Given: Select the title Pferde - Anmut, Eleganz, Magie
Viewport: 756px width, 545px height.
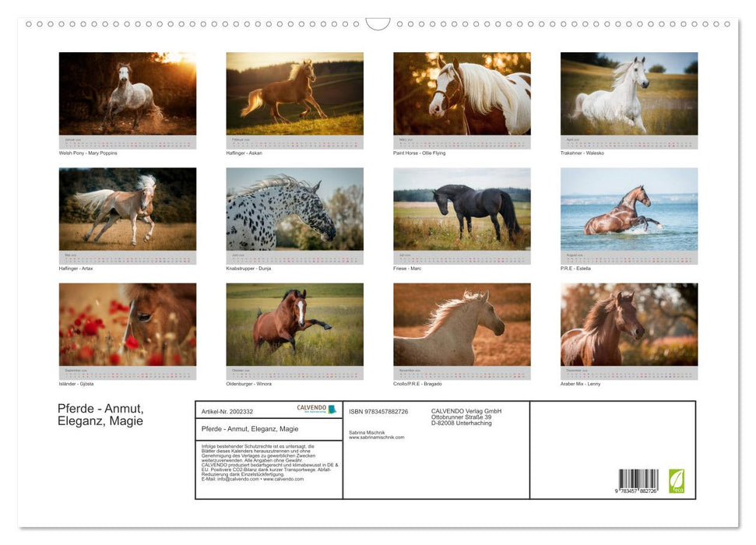Looking at the screenshot, I should pyautogui.click(x=100, y=413).
